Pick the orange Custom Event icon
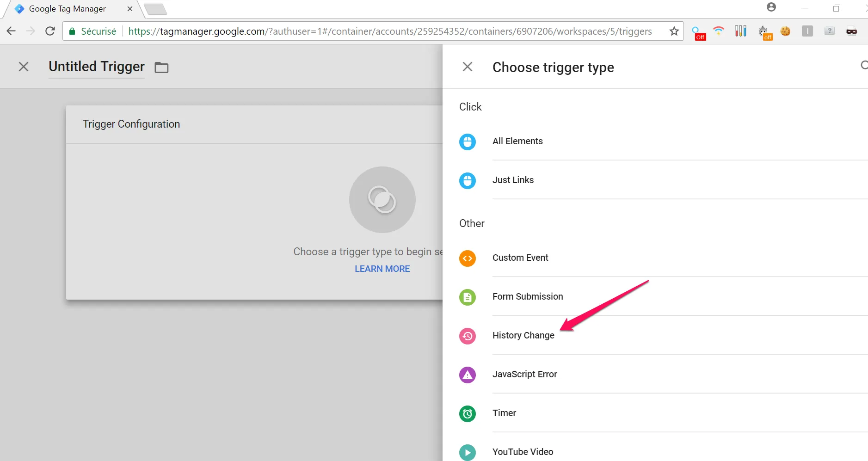Image resolution: width=868 pixels, height=461 pixels. click(467, 258)
